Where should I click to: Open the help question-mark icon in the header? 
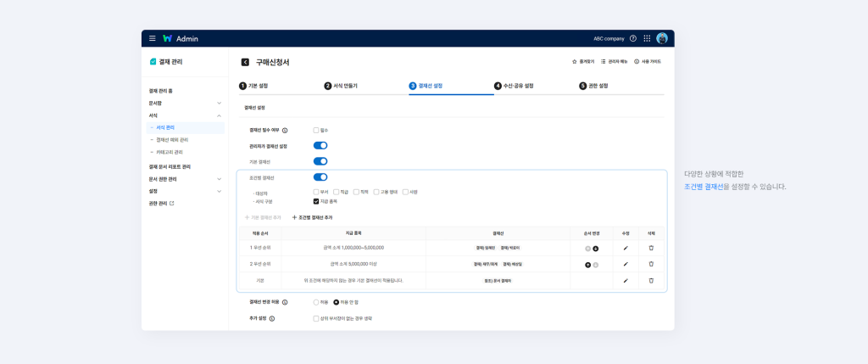(x=633, y=38)
